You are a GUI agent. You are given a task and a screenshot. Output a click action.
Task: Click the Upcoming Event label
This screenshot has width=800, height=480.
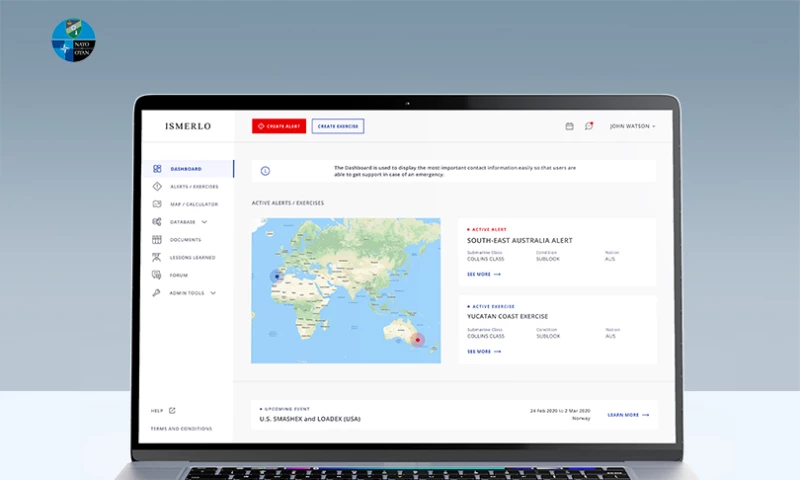coord(285,409)
